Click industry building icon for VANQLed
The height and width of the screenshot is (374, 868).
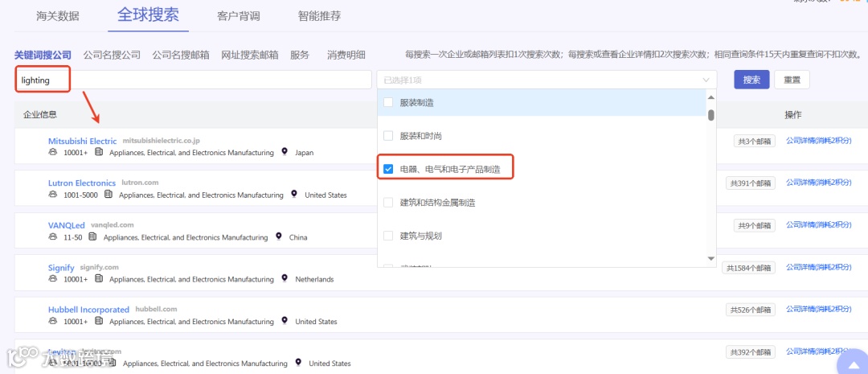coord(93,236)
